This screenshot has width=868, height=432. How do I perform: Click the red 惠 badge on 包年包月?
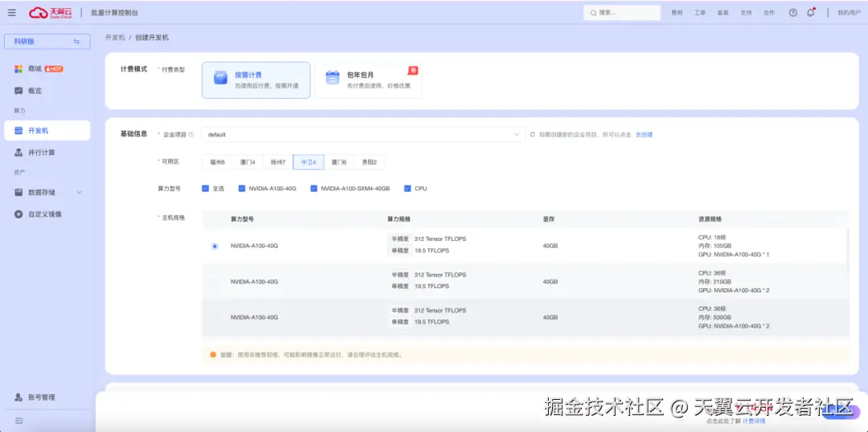pyautogui.click(x=413, y=70)
